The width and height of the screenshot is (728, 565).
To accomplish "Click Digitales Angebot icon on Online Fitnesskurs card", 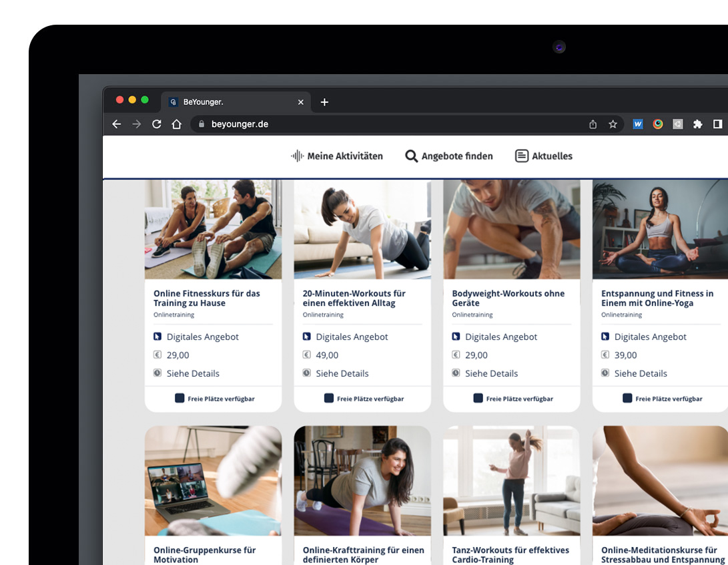I will point(157,337).
